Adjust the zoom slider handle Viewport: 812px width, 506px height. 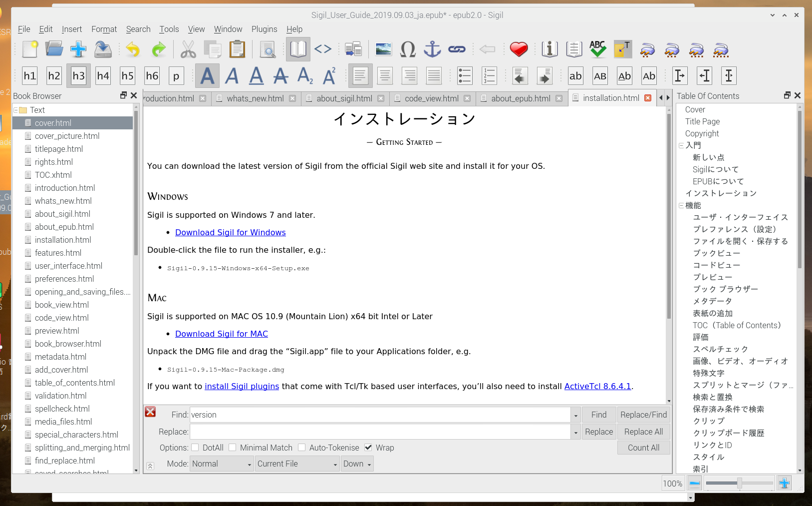coord(740,483)
